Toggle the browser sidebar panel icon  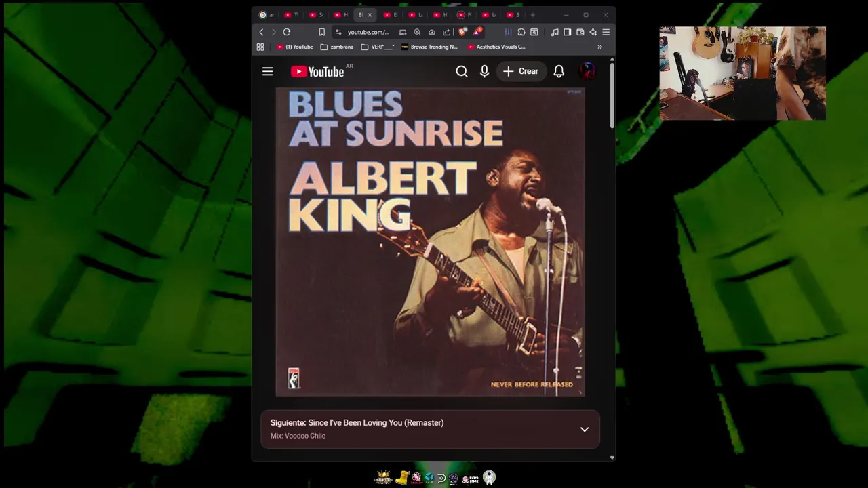(x=568, y=32)
